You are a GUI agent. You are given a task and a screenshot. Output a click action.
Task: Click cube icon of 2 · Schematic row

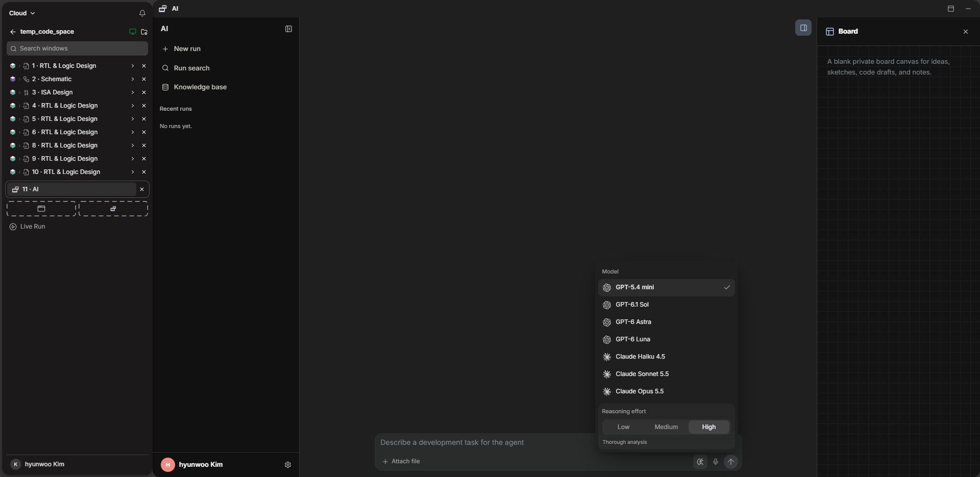tap(12, 79)
